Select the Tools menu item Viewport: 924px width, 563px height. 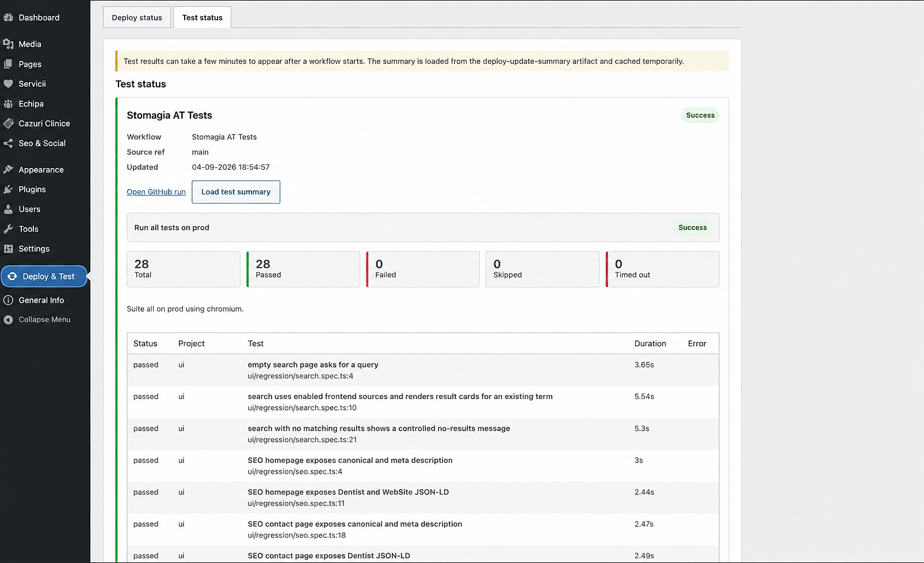point(28,229)
